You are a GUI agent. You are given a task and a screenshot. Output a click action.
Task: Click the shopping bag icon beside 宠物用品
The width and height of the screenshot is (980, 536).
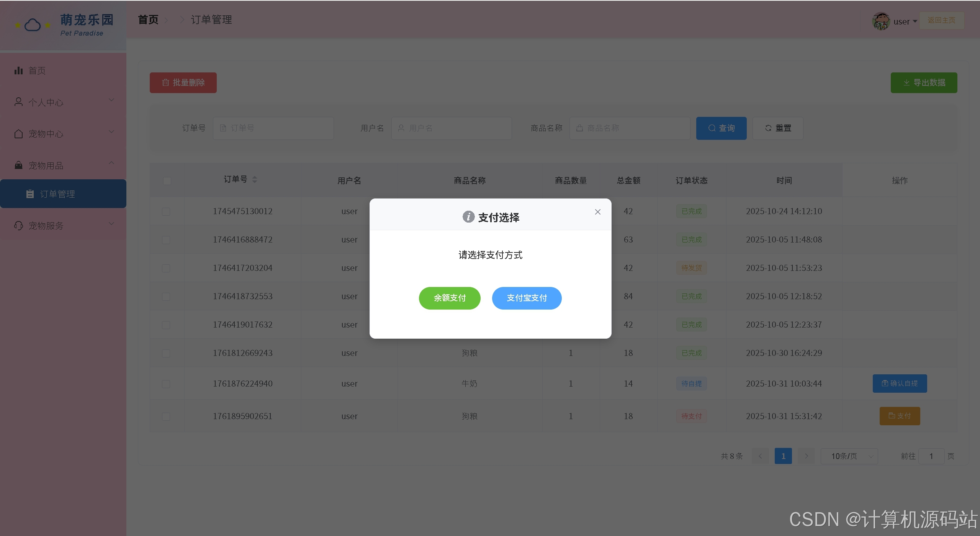(x=18, y=165)
